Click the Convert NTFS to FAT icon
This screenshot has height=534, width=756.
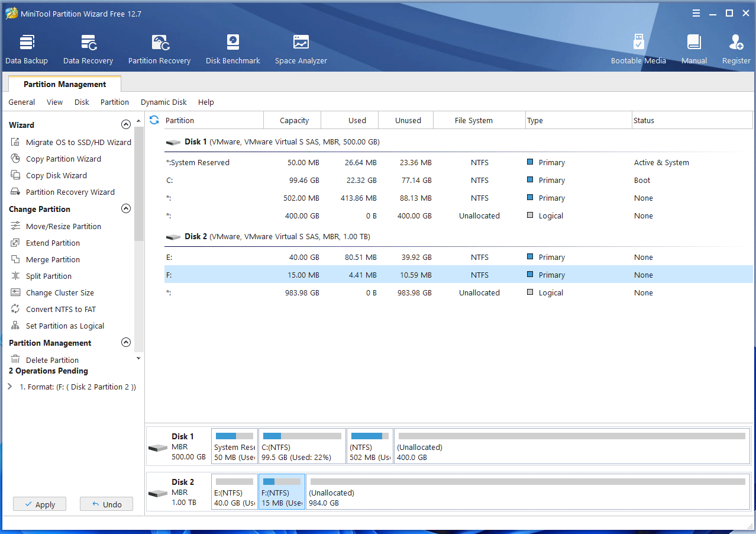coord(15,309)
